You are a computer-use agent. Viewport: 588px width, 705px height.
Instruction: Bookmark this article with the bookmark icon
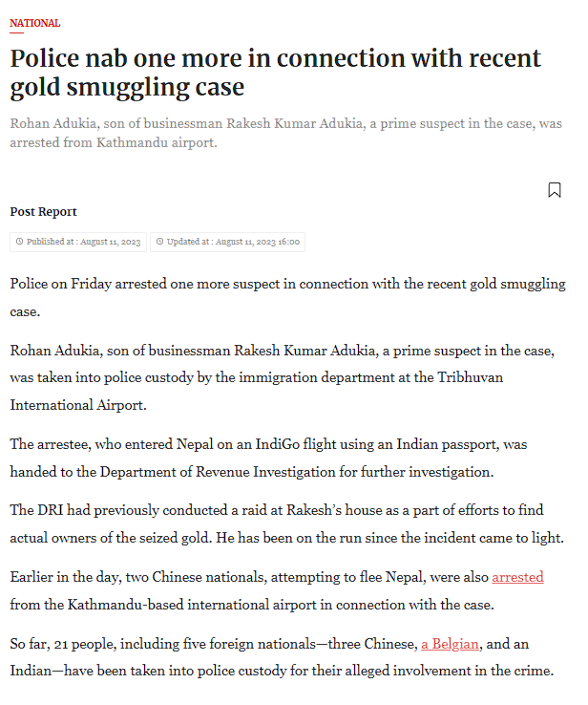coord(555,190)
